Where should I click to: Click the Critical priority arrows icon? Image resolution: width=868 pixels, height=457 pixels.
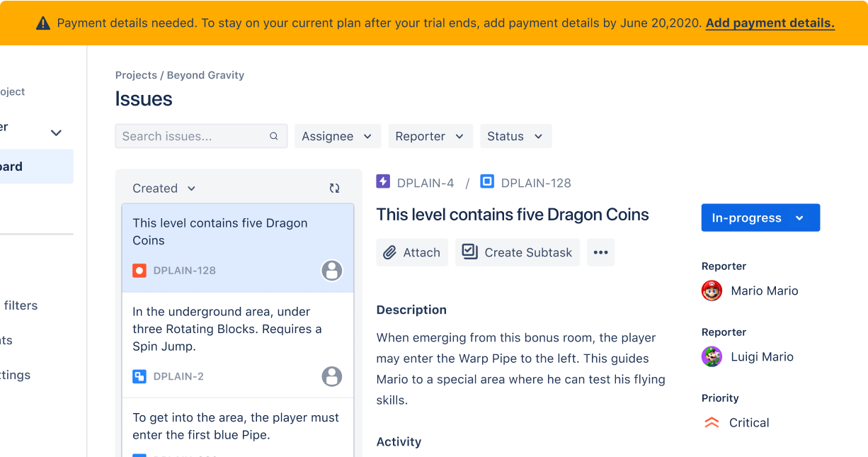pyautogui.click(x=712, y=422)
